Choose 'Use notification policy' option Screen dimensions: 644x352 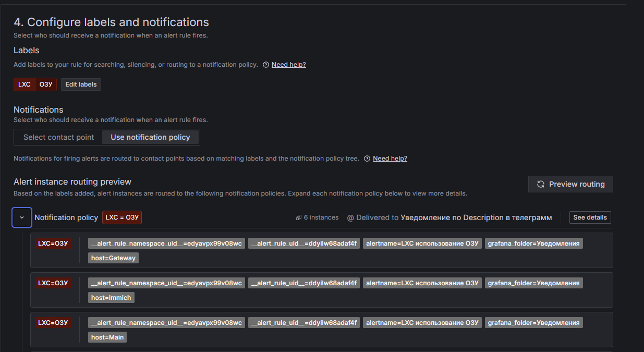150,137
